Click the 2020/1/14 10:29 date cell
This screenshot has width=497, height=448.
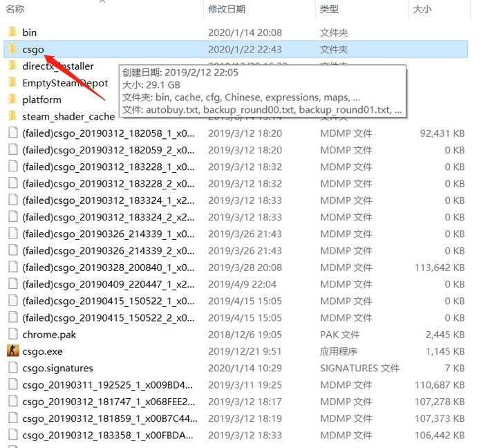245,368
